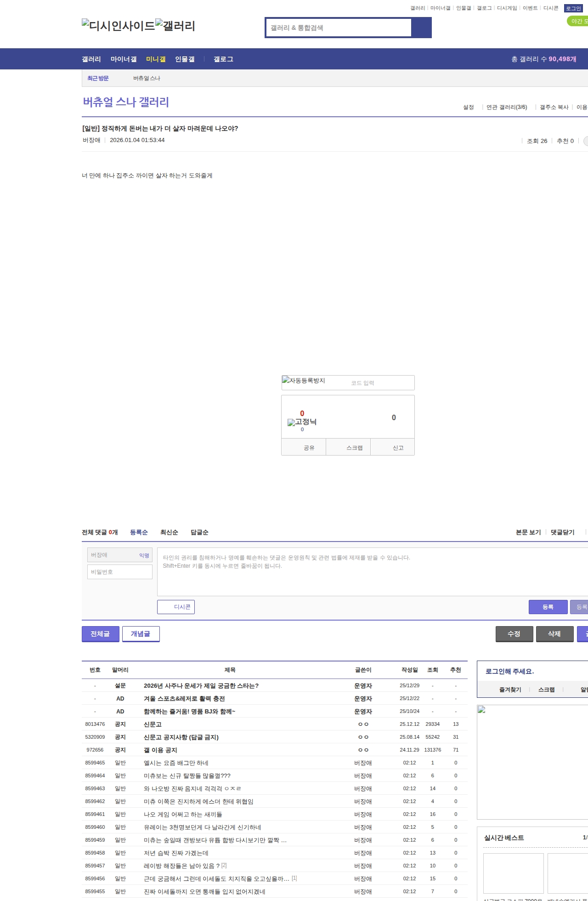588x901 pixels.
Task: Click 스크랩 below the vote box
Action: pos(354,447)
